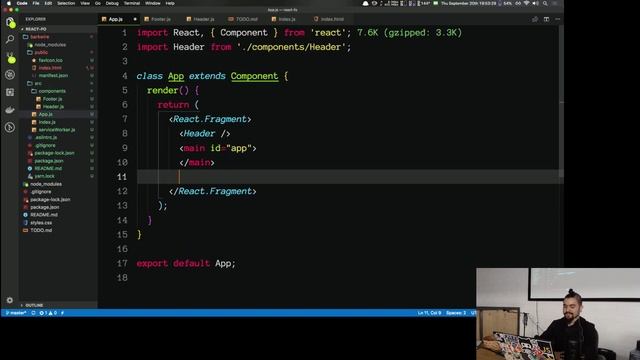Viewport: 640px width, 360px height.
Task: Open favicon.ico in explorer
Action: [x=50, y=60]
